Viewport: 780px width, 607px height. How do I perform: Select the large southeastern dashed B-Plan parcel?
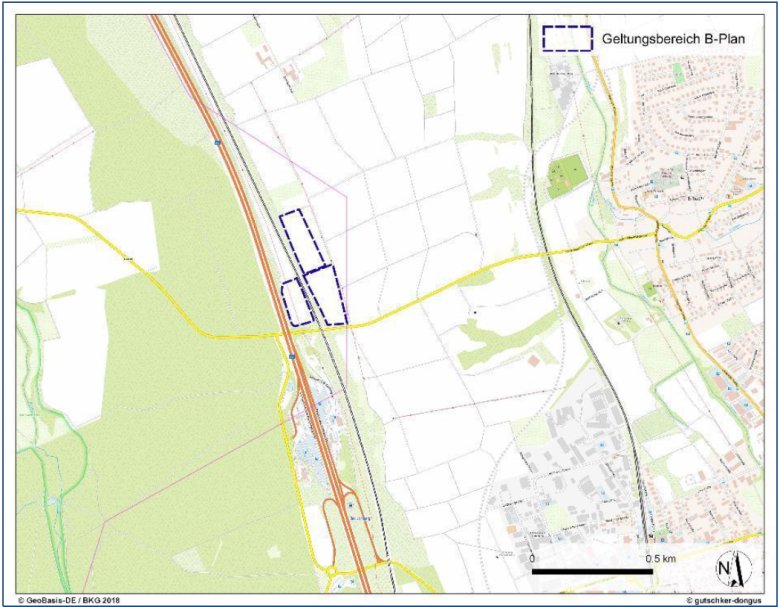coord(327,296)
